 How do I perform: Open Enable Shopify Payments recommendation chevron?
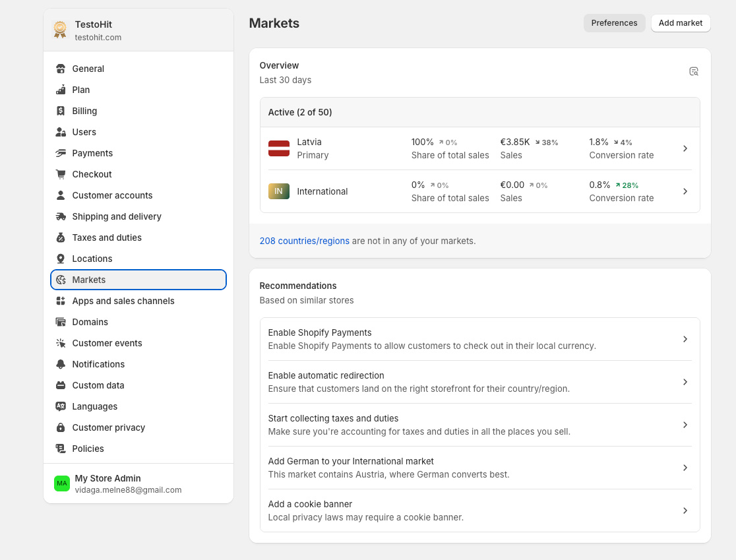click(x=685, y=339)
